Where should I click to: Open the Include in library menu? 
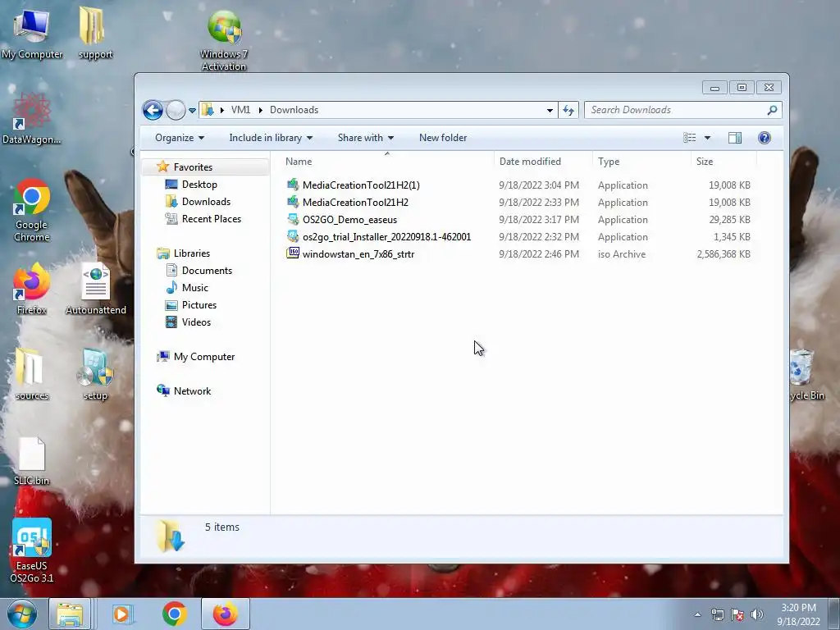coord(271,138)
